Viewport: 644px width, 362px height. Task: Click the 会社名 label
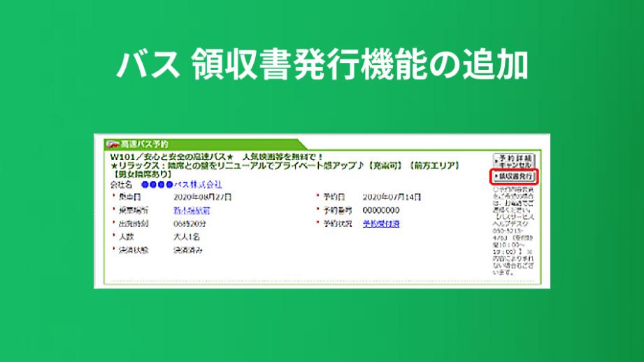[121, 184]
